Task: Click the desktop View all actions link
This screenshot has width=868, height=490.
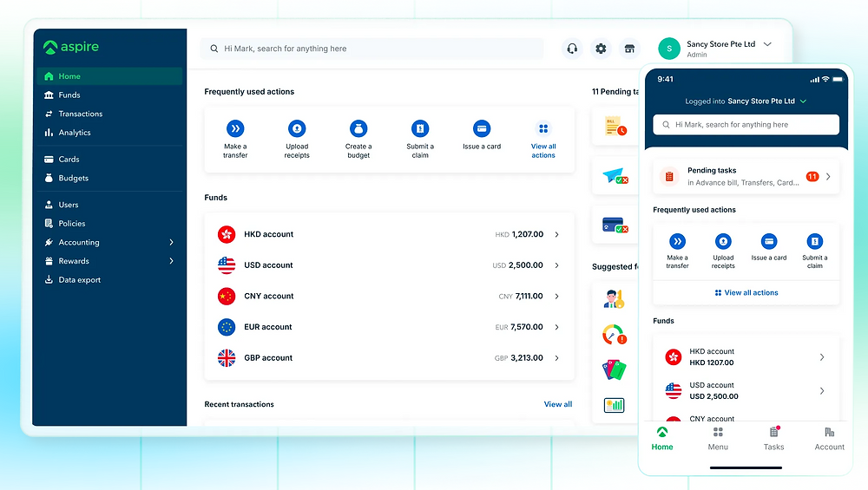Action: (x=543, y=150)
